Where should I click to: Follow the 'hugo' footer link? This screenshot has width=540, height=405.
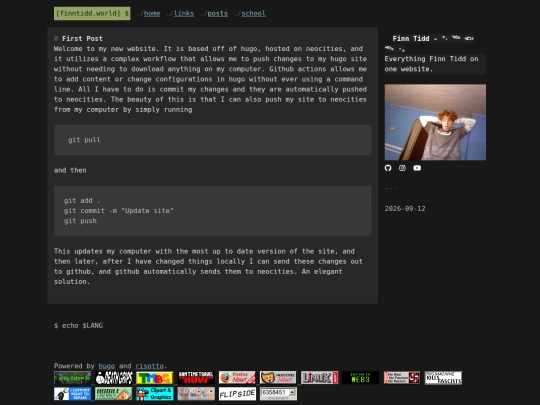click(107, 366)
